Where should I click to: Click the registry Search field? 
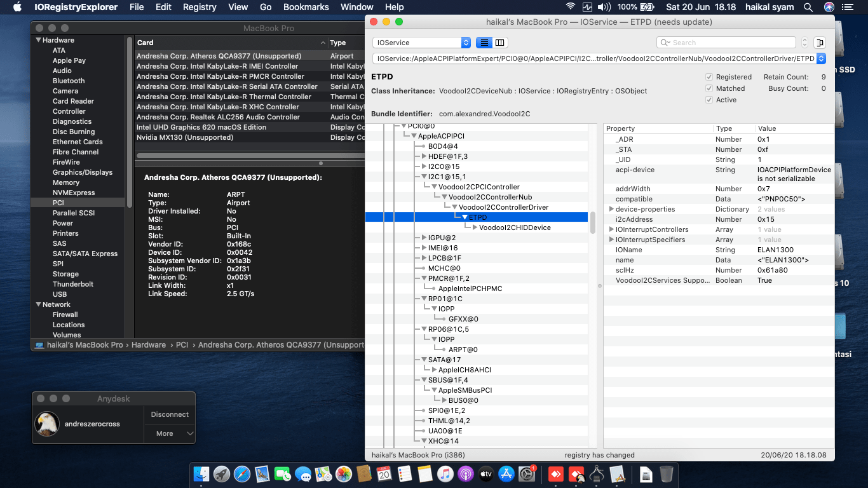click(726, 43)
